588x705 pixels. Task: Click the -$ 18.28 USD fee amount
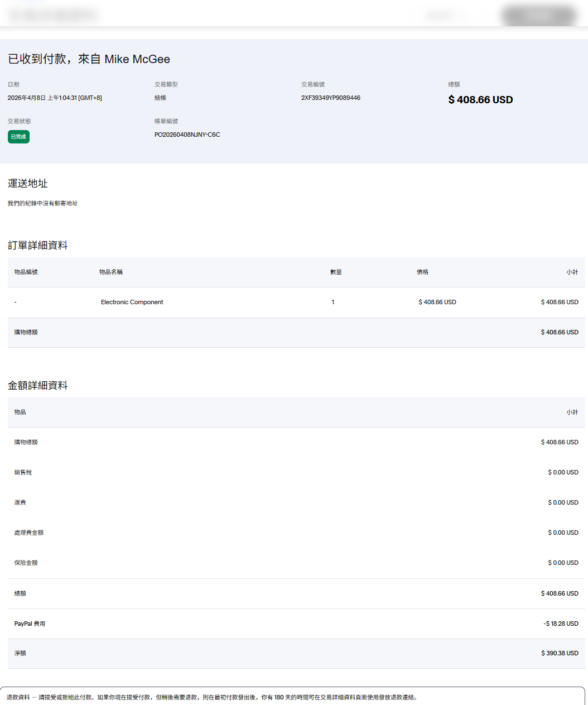coord(561,624)
